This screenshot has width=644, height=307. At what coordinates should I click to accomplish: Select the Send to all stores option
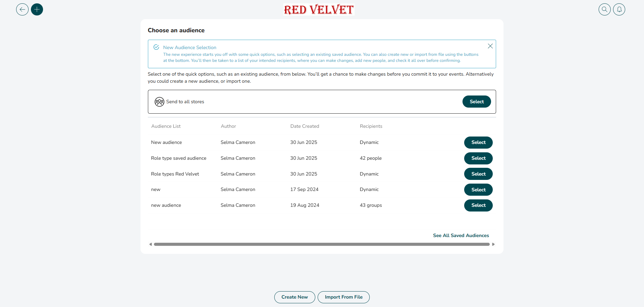point(477,102)
